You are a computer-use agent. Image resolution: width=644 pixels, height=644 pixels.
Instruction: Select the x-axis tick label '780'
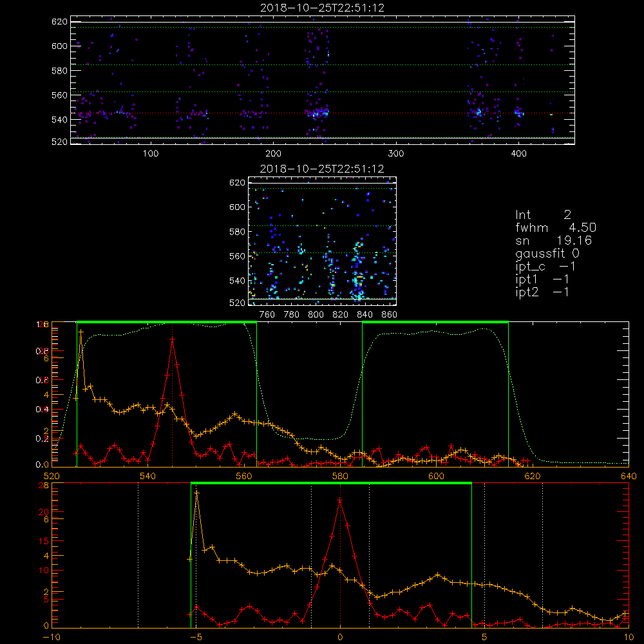click(x=292, y=315)
